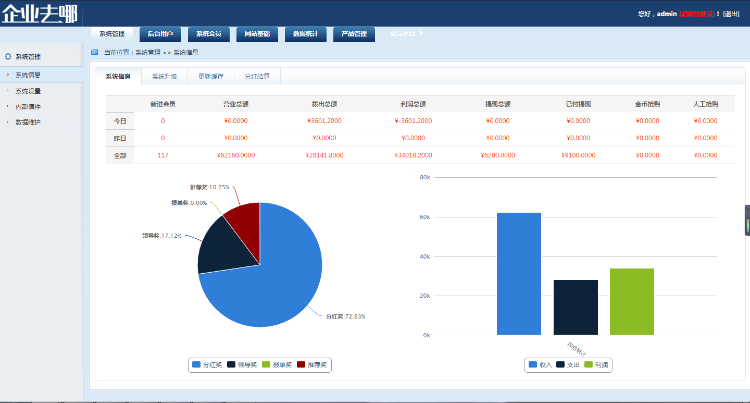Click the ¥28141.8000 total value
This screenshot has width=750, height=403.
point(324,155)
